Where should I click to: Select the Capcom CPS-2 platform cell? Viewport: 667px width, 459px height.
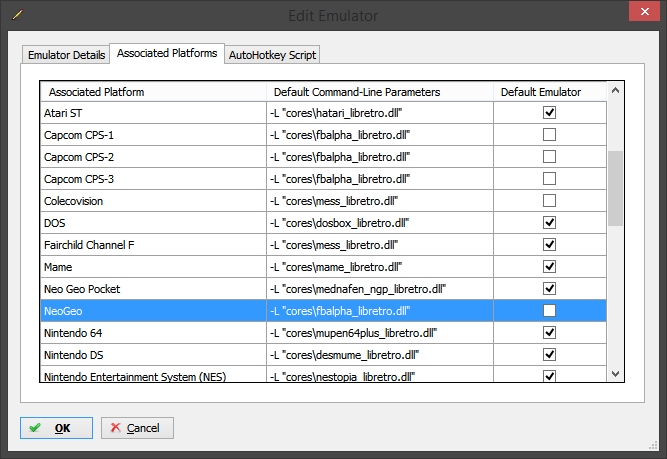click(x=154, y=157)
